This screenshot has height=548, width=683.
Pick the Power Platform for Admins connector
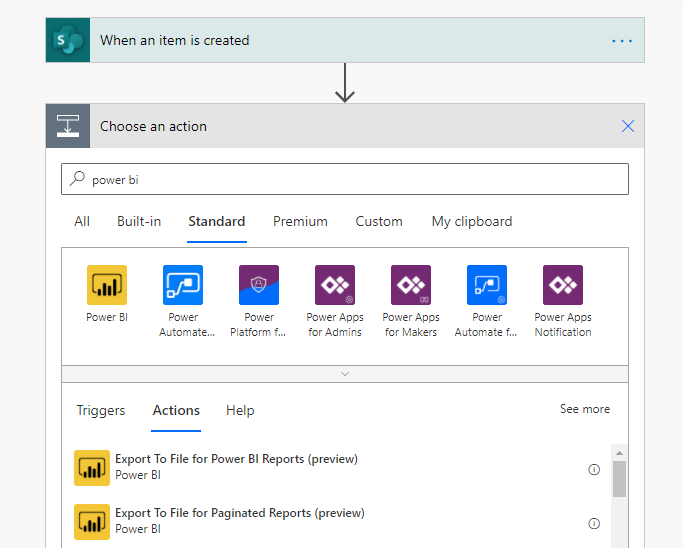[x=259, y=285]
